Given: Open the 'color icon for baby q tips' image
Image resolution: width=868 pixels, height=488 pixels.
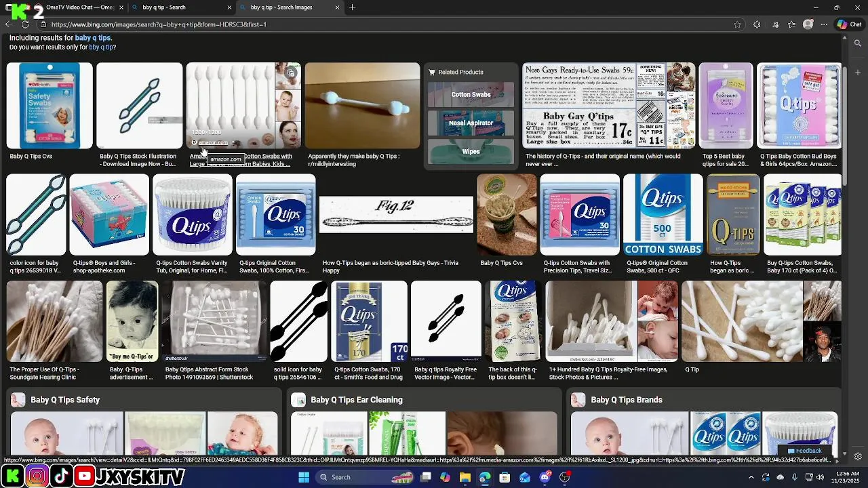Looking at the screenshot, I should pyautogui.click(x=36, y=215).
